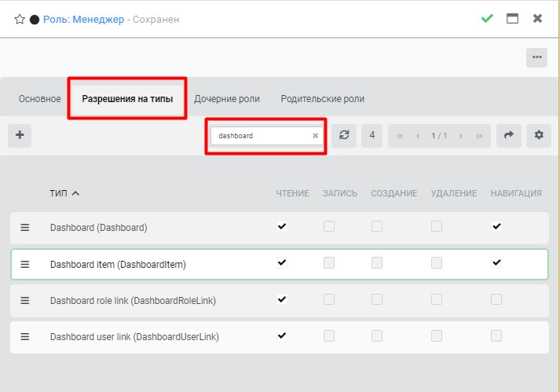The image size is (560, 392).
Task: Enable Запись for Dashboard item
Action: click(x=329, y=262)
